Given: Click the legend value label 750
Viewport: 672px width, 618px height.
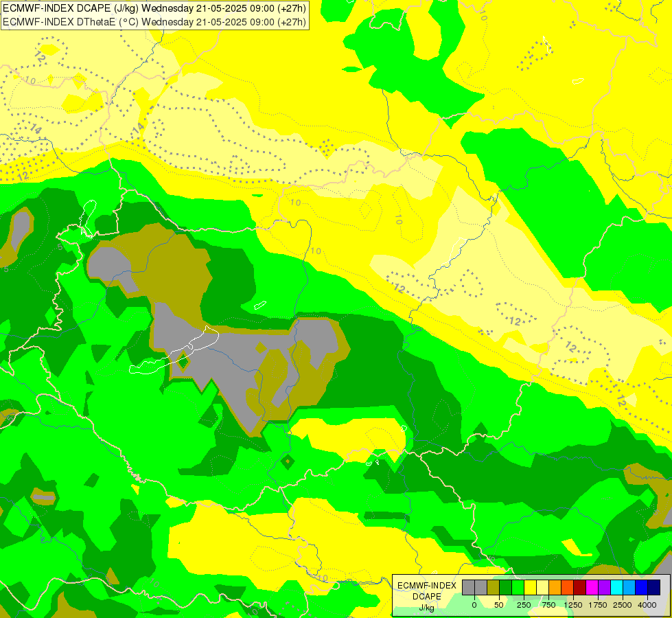Looking at the screenshot, I should point(548,605).
